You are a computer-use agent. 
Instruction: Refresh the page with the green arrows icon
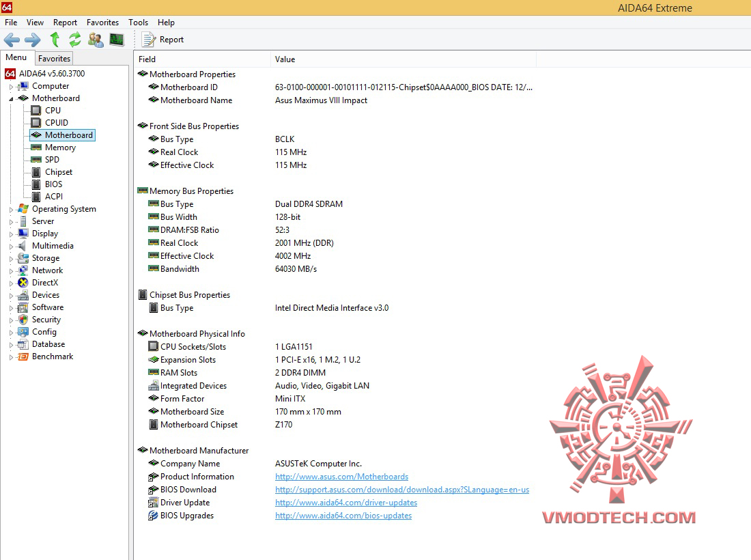(x=75, y=40)
